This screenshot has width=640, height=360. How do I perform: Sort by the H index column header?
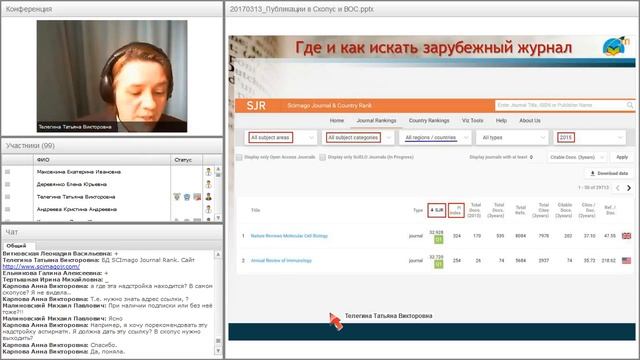coord(456,210)
